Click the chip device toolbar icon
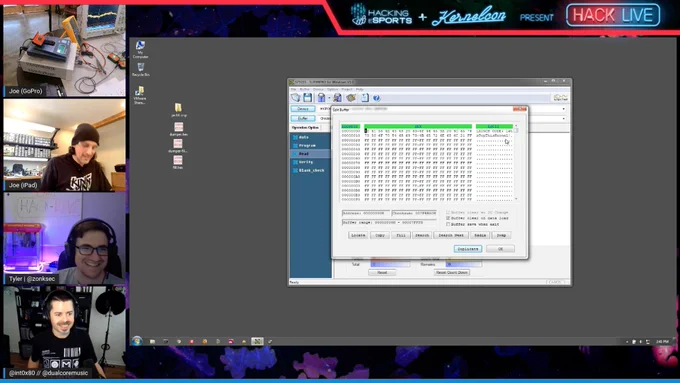 point(321,98)
